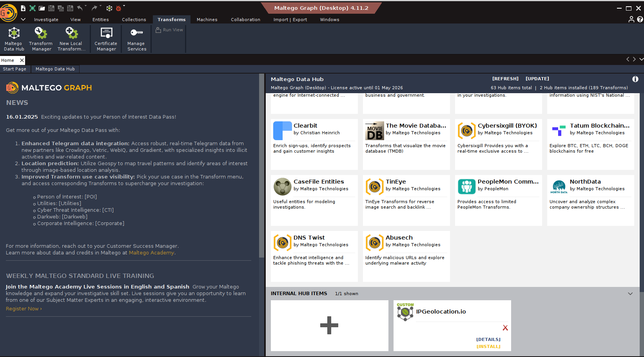Click the Data Hub info icon
644x357 pixels.
(x=635, y=79)
